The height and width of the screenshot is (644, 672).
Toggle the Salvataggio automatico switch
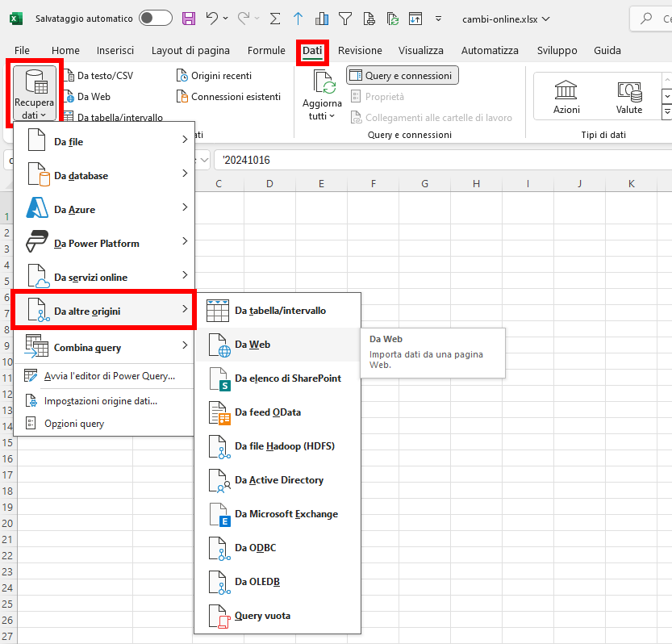(x=155, y=19)
